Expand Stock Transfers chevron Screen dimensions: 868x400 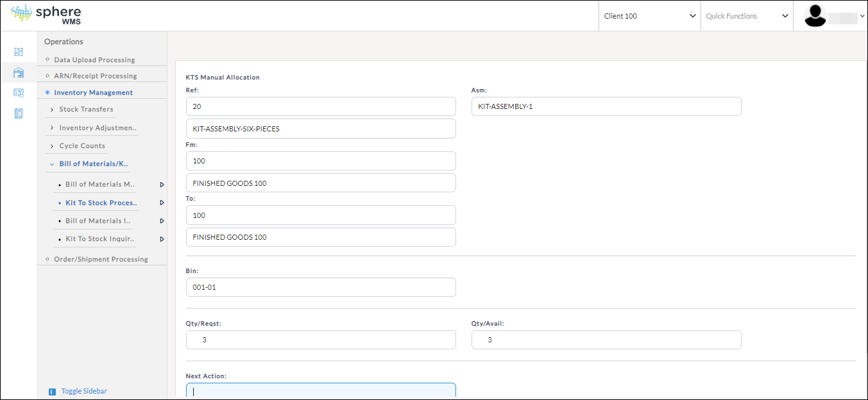click(52, 110)
